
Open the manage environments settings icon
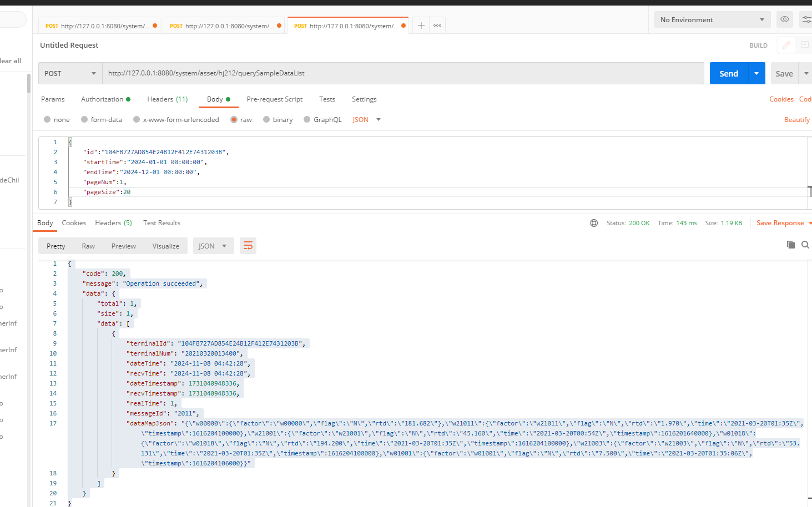(x=806, y=19)
